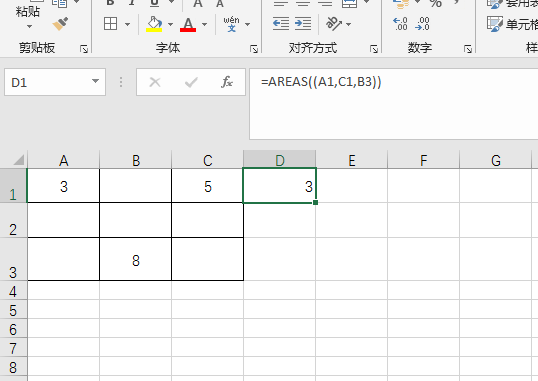Click the Select All corner triangle
This screenshot has height=381, width=538.
coord(18,160)
